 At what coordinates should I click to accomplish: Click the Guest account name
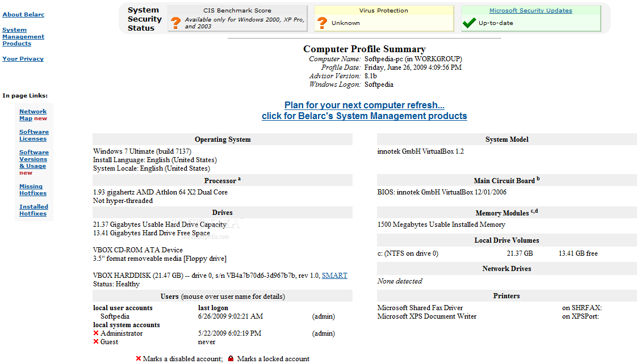[x=109, y=342]
